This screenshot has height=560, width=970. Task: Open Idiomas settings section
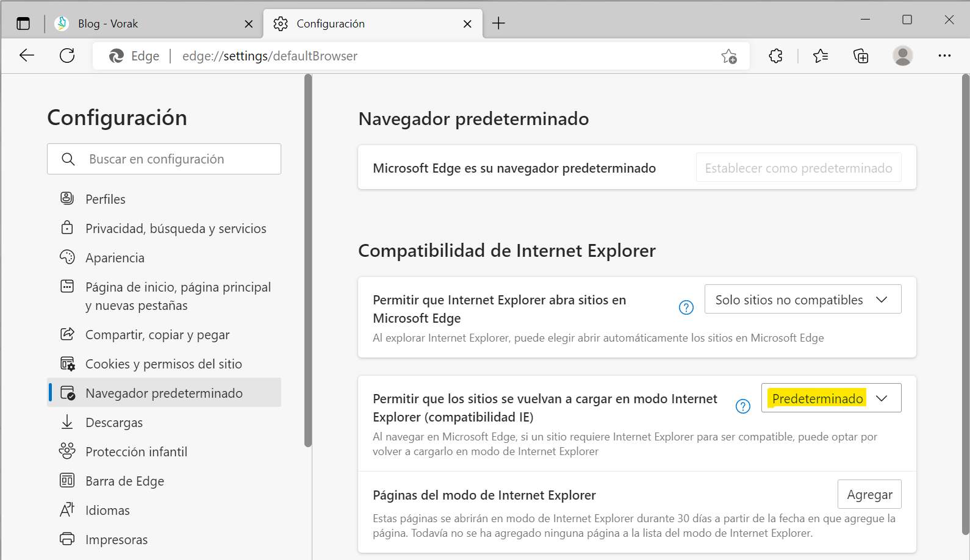(164, 511)
